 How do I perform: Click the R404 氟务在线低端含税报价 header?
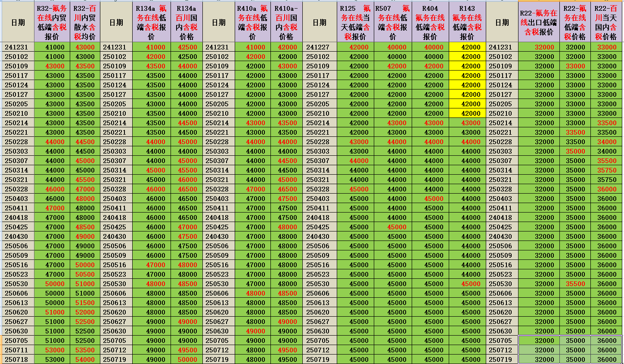point(430,22)
